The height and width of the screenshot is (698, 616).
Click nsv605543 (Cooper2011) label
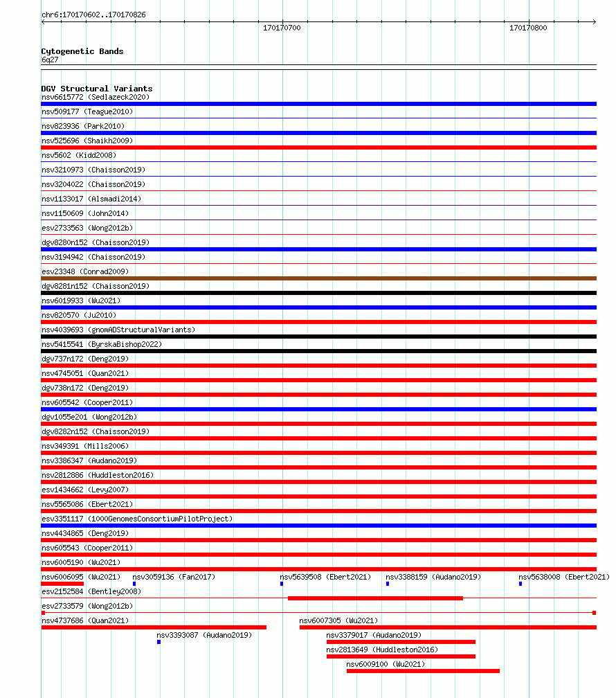87,548
